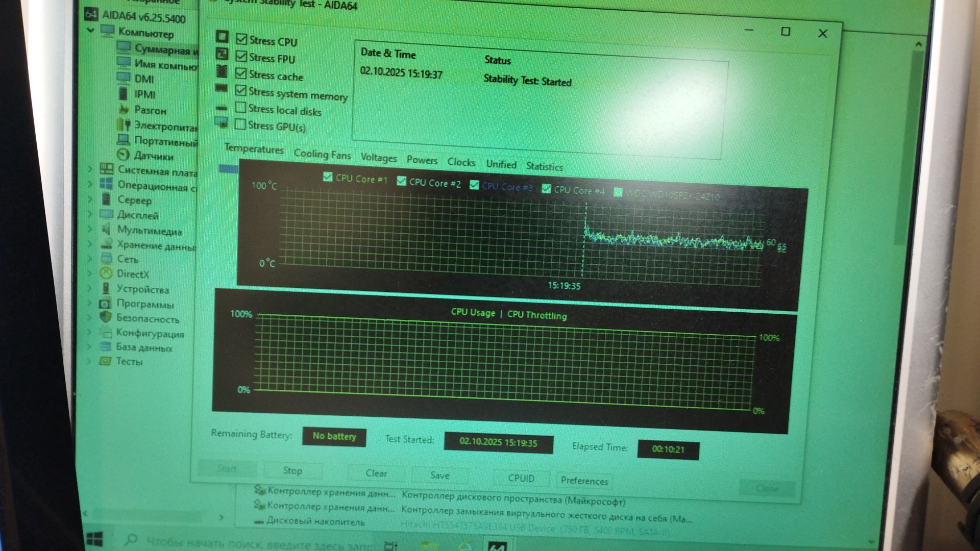Expand the Хранение данных tree node
The image size is (980, 551).
pyautogui.click(x=90, y=244)
